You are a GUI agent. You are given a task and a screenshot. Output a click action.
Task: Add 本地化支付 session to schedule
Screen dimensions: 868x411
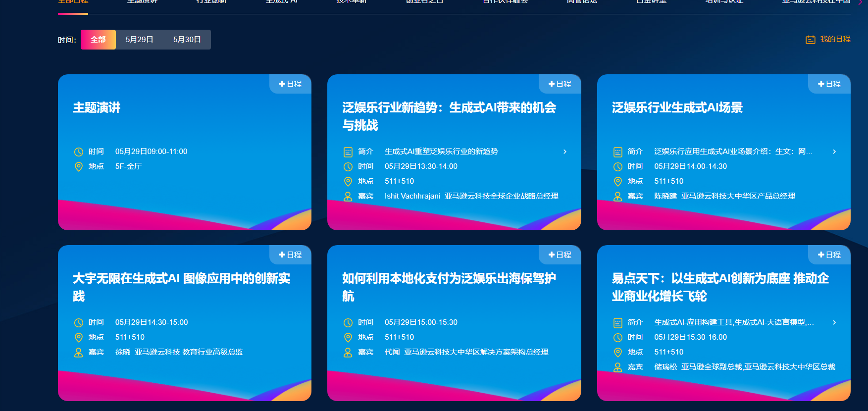click(x=560, y=255)
